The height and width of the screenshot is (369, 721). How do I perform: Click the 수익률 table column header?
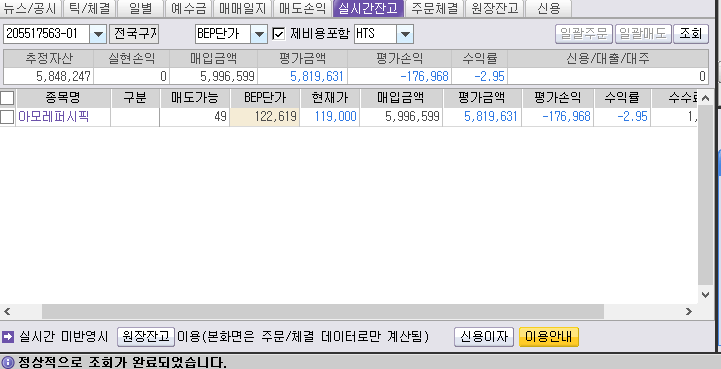coord(622,98)
